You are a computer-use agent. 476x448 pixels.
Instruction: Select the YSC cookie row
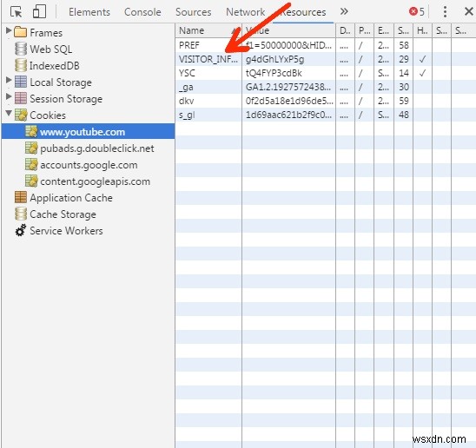[326, 73]
